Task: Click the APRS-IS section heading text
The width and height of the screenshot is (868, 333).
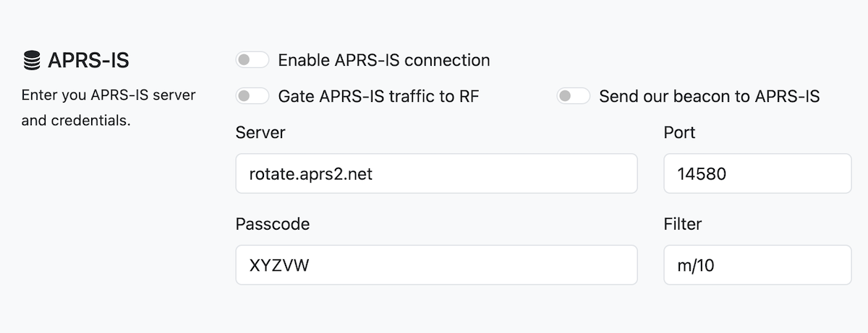Action: (88, 61)
